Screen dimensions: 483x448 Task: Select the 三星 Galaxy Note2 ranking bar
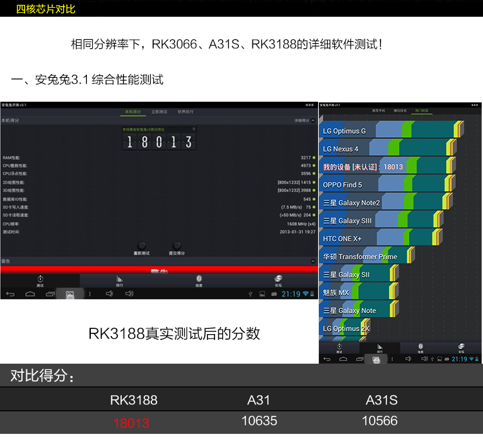pos(386,201)
